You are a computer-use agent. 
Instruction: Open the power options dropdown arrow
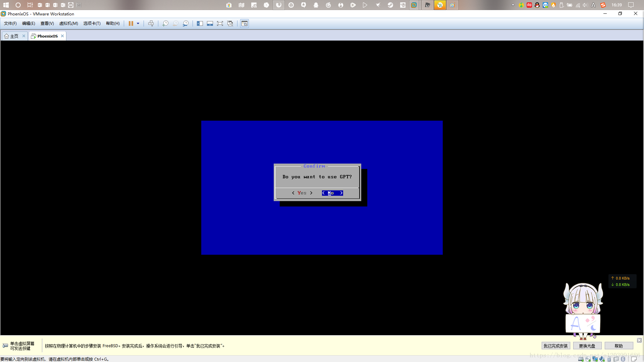138,23
